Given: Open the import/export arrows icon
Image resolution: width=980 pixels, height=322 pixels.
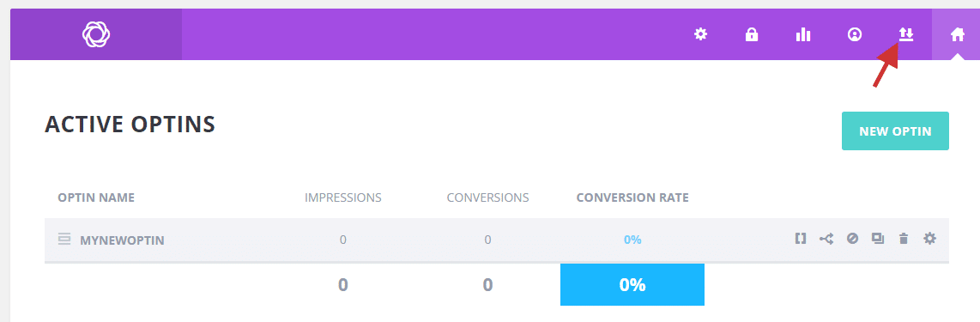Looking at the screenshot, I should tap(906, 34).
